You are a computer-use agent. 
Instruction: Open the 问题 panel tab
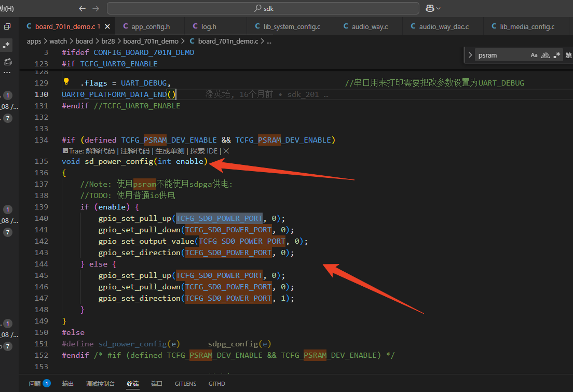coord(39,384)
